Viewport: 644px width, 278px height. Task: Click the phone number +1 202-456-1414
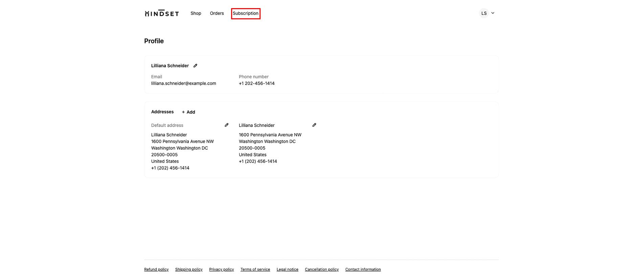tap(257, 83)
